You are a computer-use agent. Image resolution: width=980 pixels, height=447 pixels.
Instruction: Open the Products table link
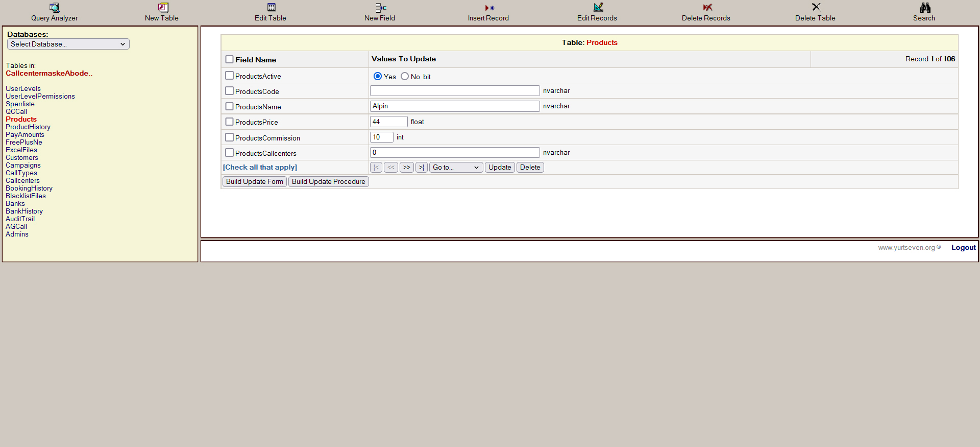point(21,119)
